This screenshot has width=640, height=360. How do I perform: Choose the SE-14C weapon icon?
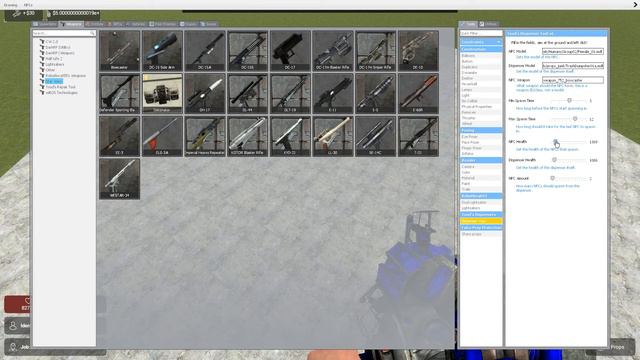pyautogui.click(x=376, y=136)
